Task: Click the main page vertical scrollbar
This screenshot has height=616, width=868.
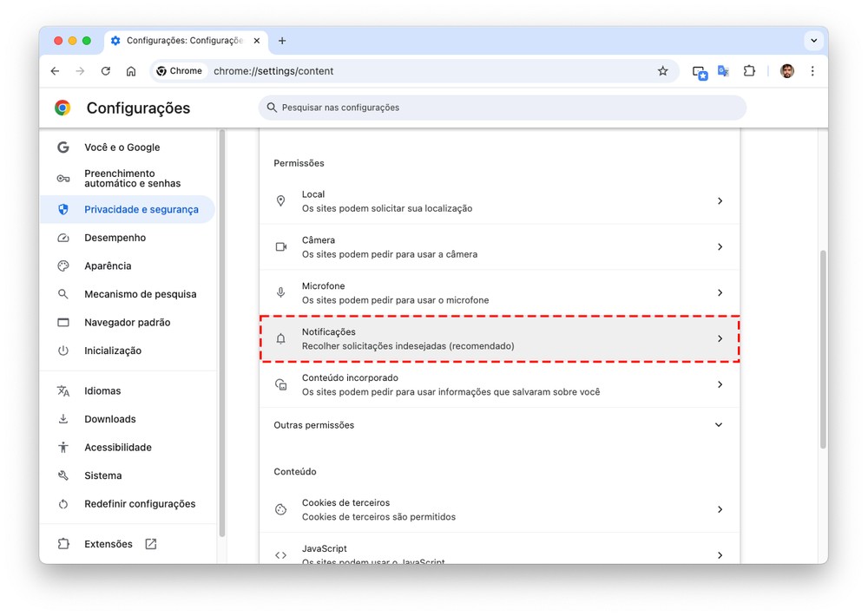Action: 823,347
